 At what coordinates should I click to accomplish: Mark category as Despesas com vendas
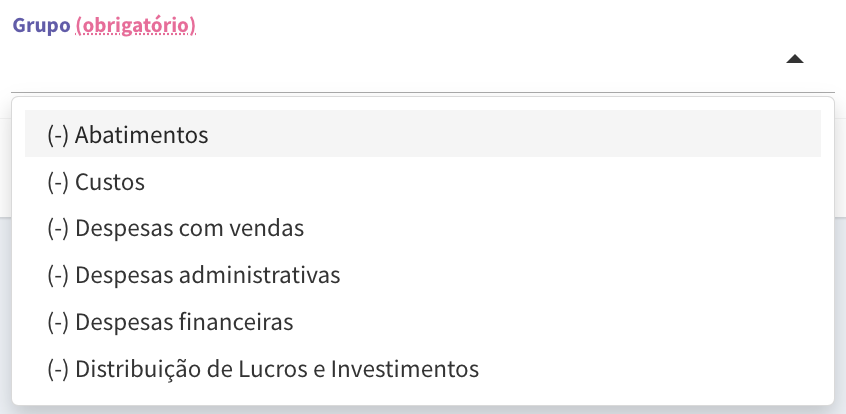point(423,228)
